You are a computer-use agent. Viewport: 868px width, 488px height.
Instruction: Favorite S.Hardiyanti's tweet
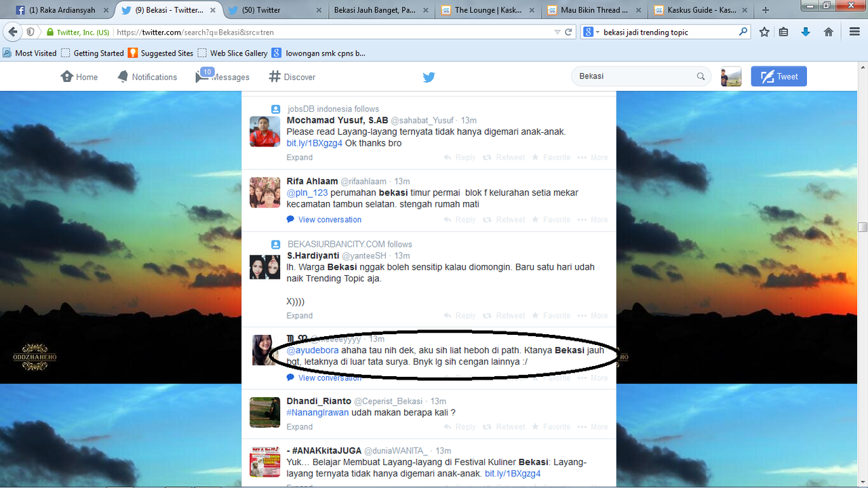tap(551, 316)
